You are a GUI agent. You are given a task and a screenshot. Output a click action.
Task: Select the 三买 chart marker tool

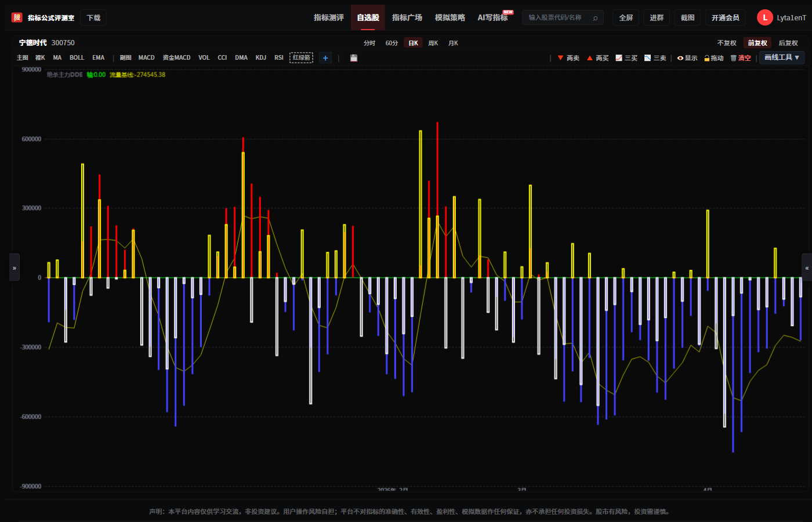(626, 58)
